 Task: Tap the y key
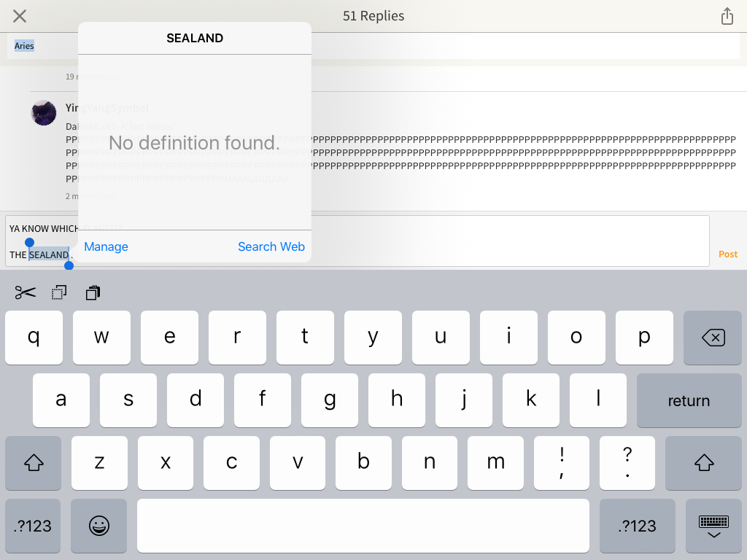click(373, 338)
